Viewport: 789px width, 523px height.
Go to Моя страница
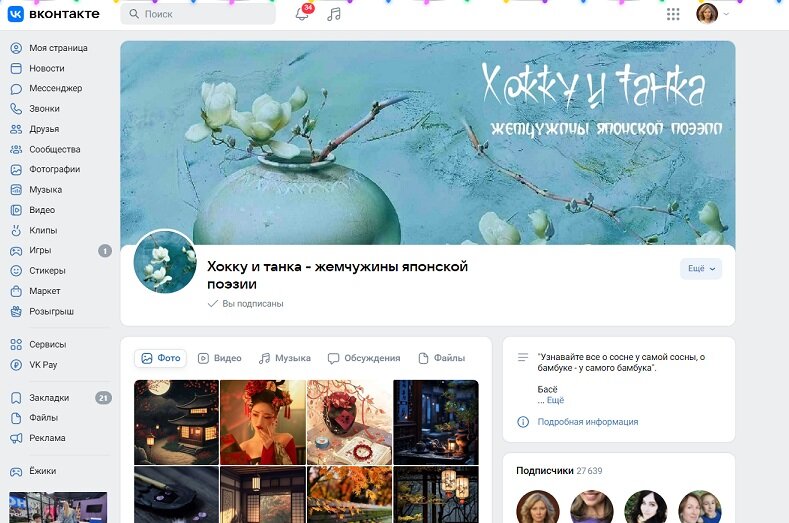[58, 48]
